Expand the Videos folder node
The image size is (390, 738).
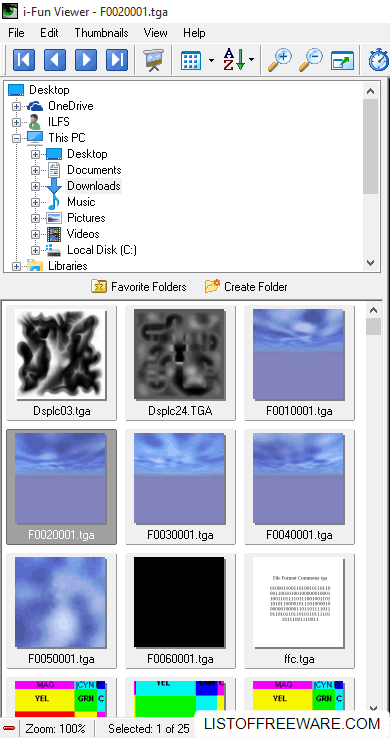pos(35,234)
